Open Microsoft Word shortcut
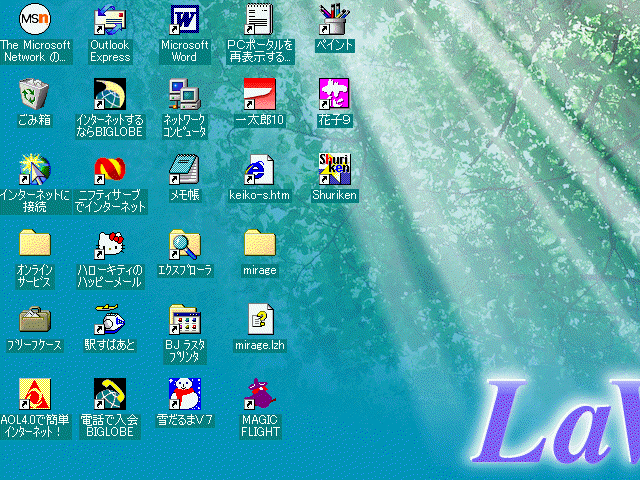This screenshot has width=640, height=480. pyautogui.click(x=184, y=19)
